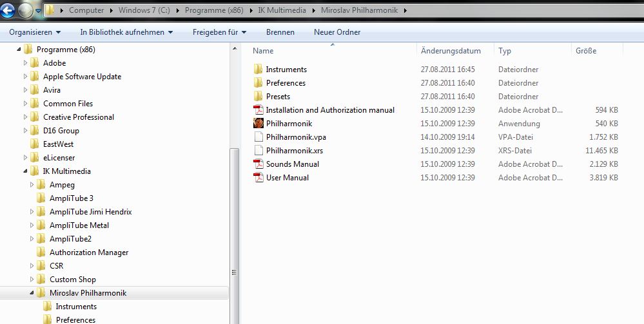Click the Philharmonik.vpa file icon

pos(259,137)
